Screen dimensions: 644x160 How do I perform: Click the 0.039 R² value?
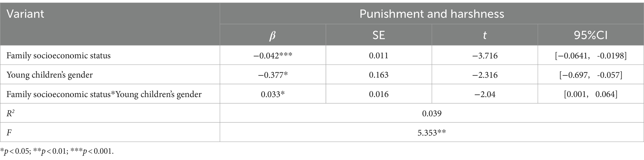(432, 113)
